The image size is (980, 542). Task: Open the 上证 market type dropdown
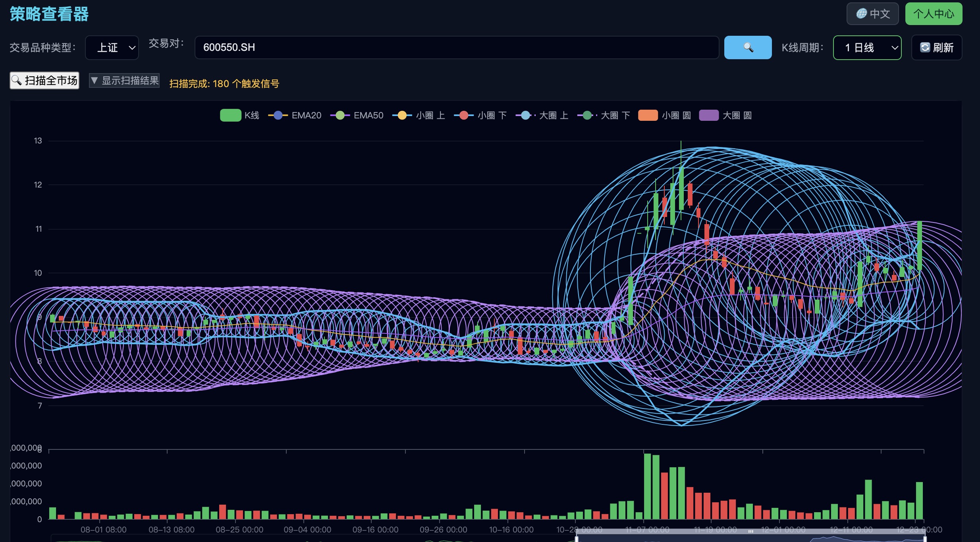tap(112, 48)
